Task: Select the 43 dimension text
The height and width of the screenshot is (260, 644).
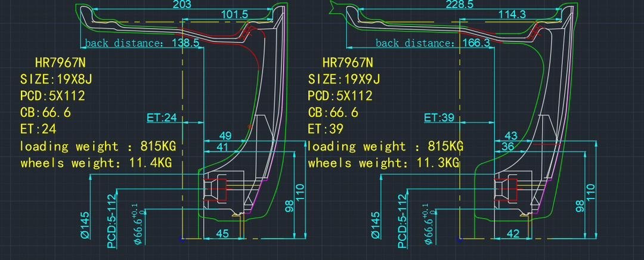Action: pos(511,136)
